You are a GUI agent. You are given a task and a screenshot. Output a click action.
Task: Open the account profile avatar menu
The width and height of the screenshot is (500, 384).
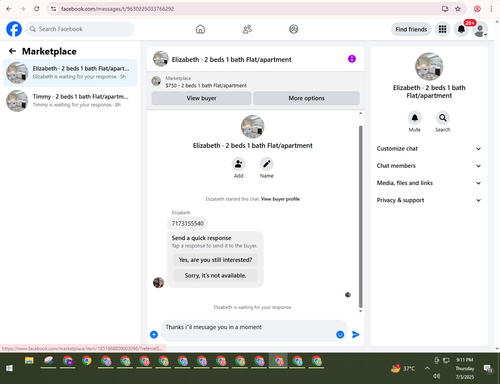coord(480,30)
